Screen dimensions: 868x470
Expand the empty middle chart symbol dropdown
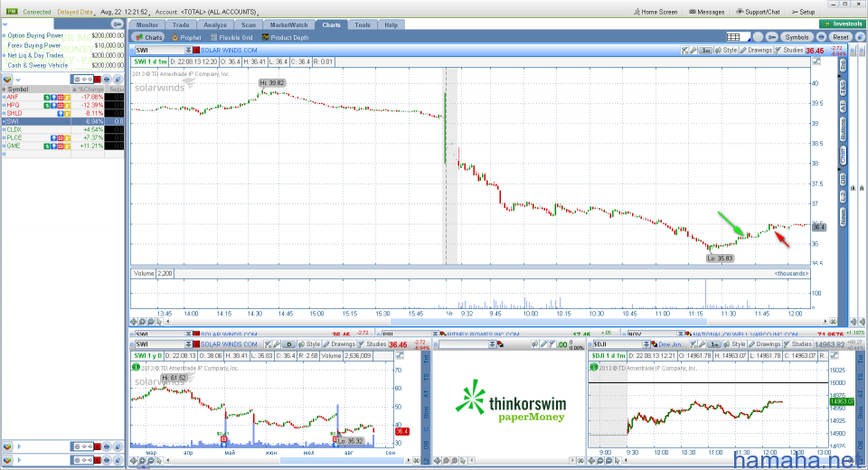tap(492, 344)
